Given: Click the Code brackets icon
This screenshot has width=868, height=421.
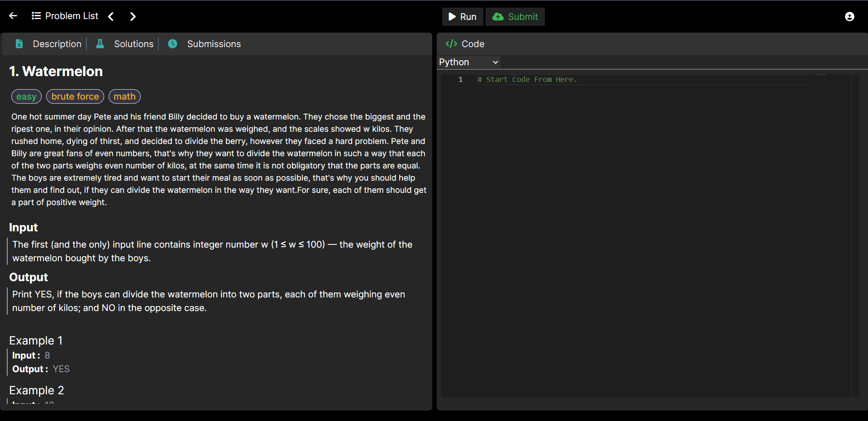Looking at the screenshot, I should point(451,44).
